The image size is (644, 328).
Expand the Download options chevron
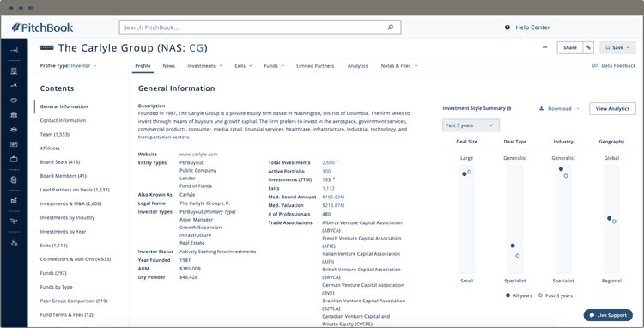578,109
